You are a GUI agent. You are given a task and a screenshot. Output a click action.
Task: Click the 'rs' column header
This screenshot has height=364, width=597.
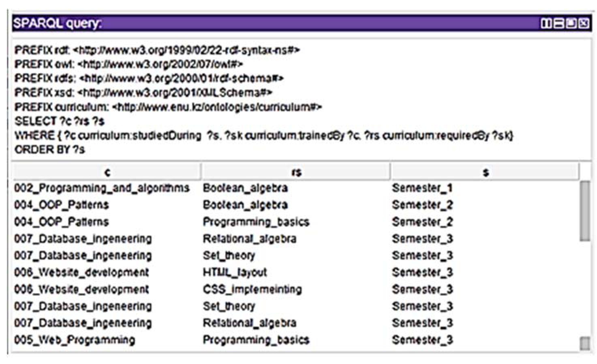[296, 172]
